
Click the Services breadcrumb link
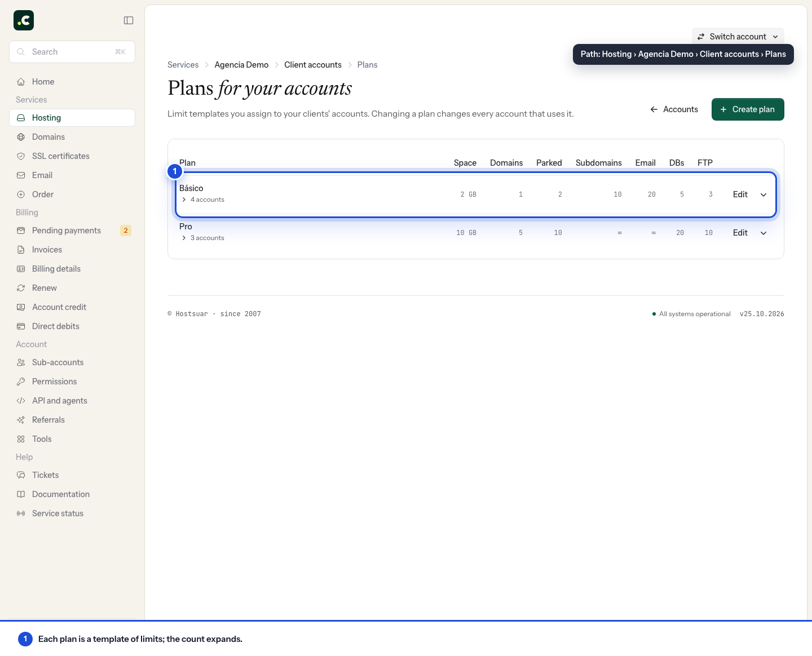pos(183,65)
